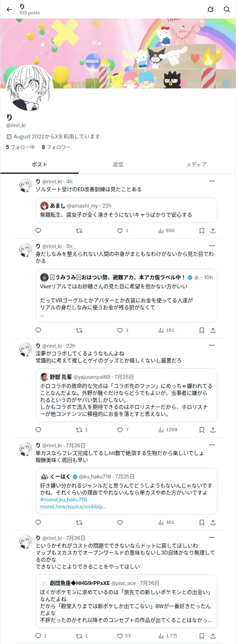
Task: Like the post with 53 likes
Action: point(124,636)
